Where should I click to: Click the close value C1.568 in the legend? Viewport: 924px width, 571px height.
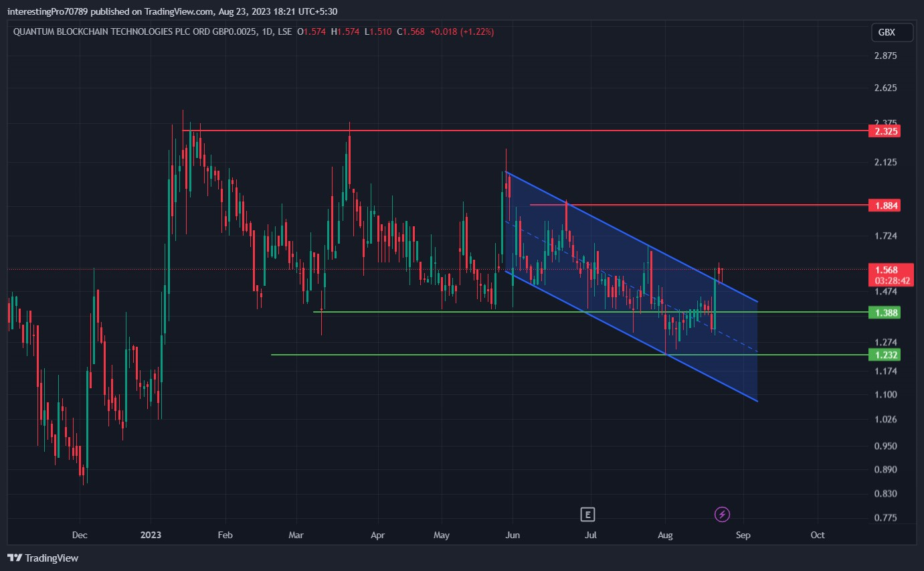point(409,31)
